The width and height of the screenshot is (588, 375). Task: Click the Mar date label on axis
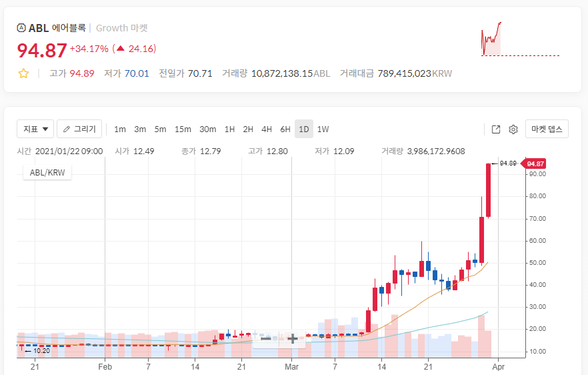[x=291, y=367]
